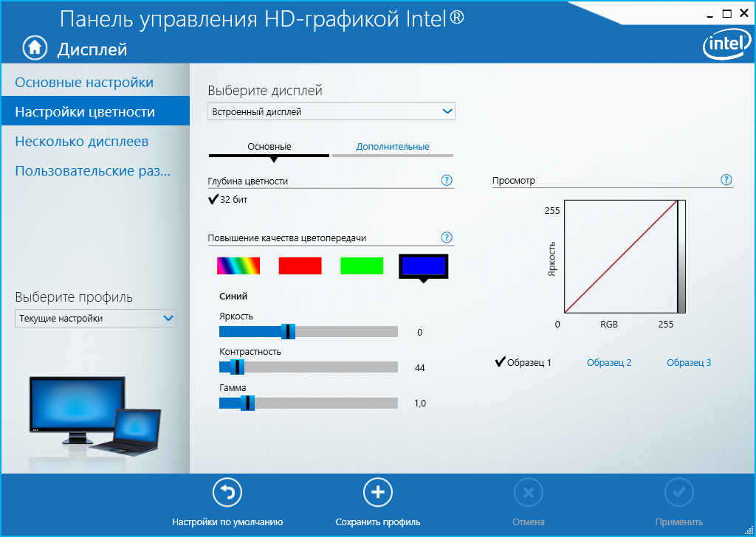The width and height of the screenshot is (756, 537).
Task: Click the contrast value 44
Action: tap(419, 368)
